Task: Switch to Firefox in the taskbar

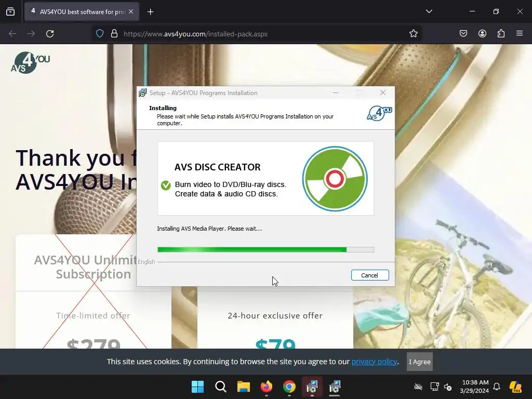Action: [x=267, y=387]
